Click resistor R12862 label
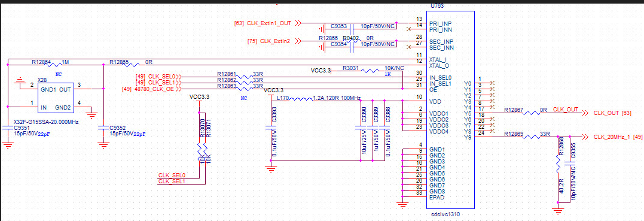This screenshot has height=221, width=644. (x=227, y=80)
